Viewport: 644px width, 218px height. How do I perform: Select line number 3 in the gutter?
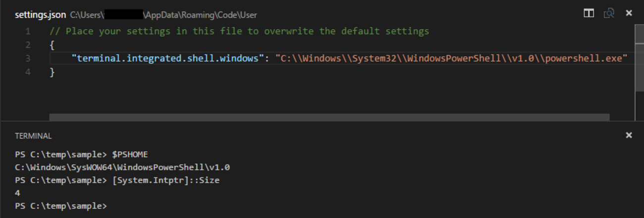(x=28, y=58)
